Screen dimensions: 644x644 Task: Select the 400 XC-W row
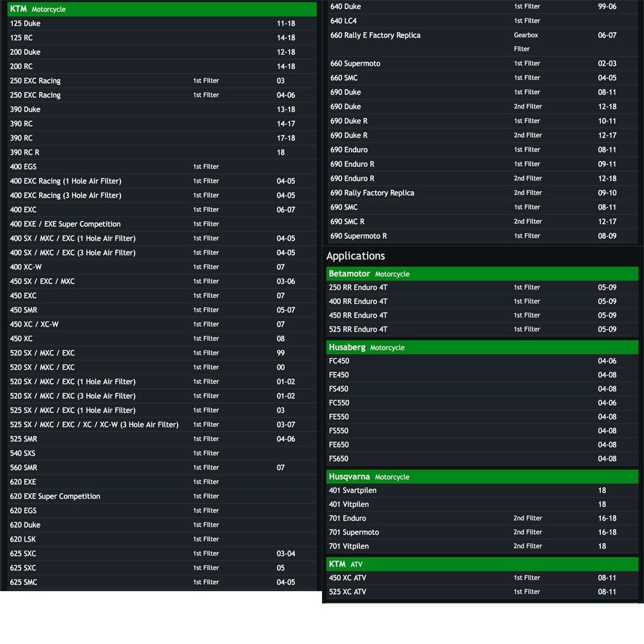tap(162, 267)
